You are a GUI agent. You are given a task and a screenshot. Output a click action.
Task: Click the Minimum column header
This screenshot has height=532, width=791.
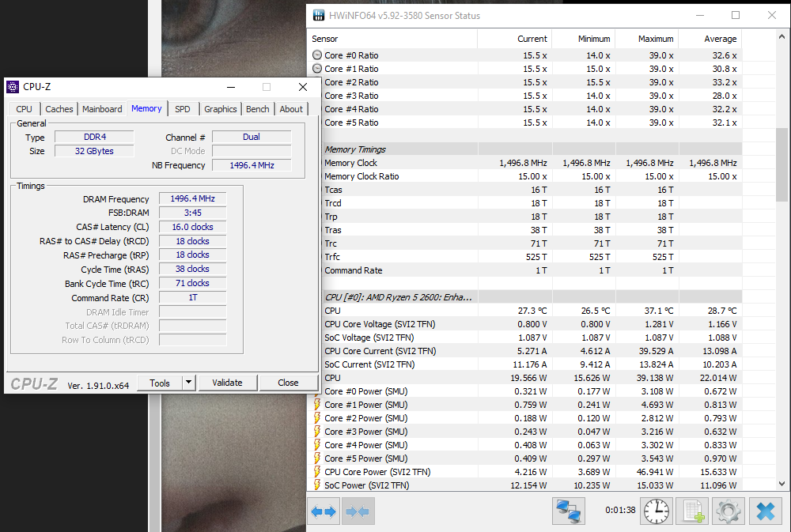click(x=585, y=39)
